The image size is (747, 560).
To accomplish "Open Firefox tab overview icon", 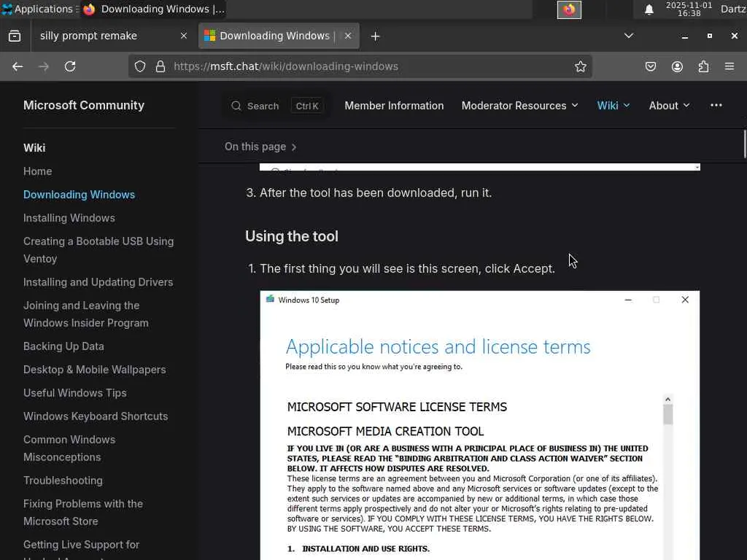I will (x=15, y=36).
